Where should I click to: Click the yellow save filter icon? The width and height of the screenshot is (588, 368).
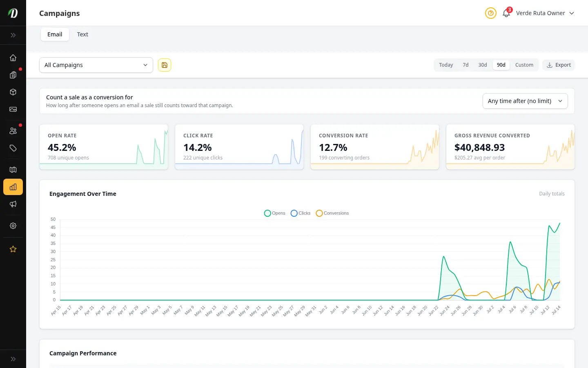click(165, 65)
